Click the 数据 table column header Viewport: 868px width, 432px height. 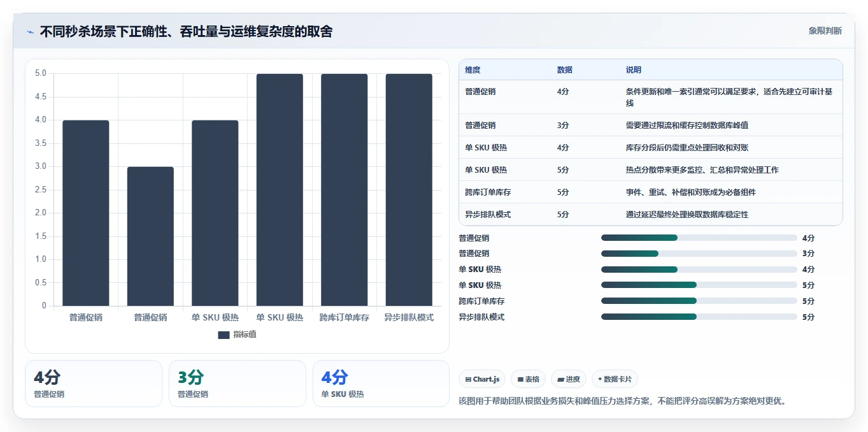click(564, 70)
